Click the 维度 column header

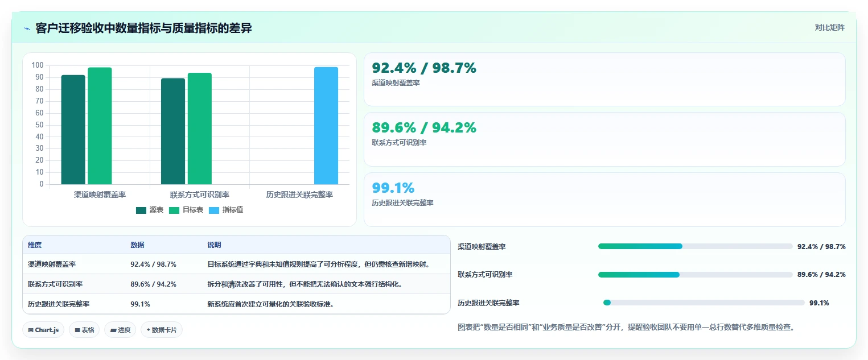35,245
